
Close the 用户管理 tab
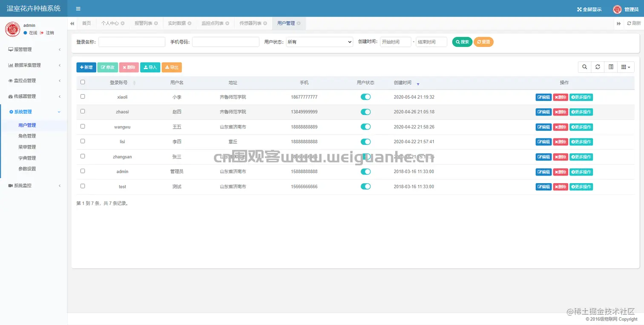[x=299, y=23]
